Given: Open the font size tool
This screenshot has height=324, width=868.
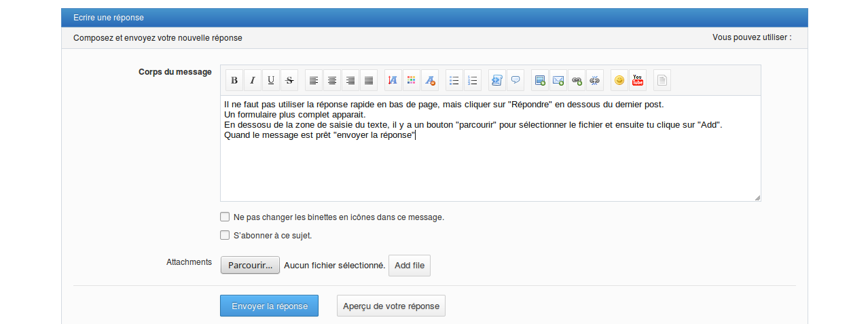Looking at the screenshot, I should coord(393,80).
